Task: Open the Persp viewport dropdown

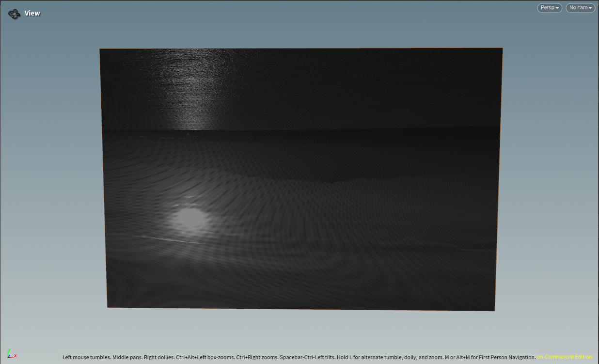Action: coord(550,8)
